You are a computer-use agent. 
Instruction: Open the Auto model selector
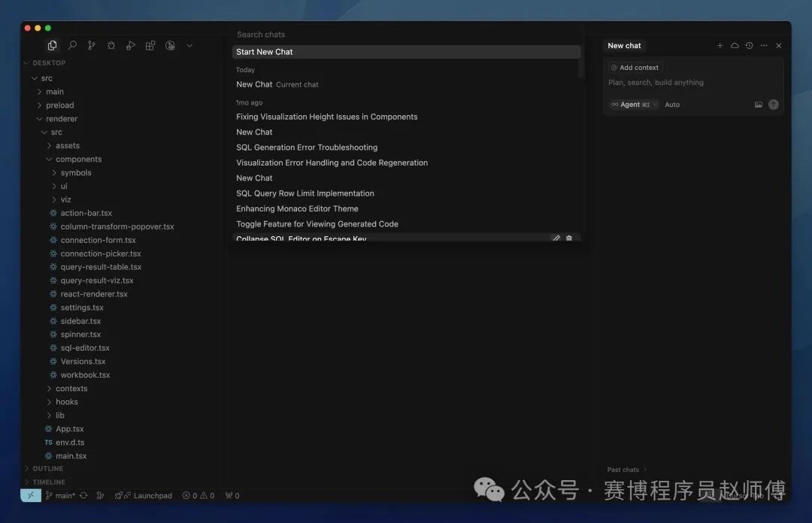672,105
